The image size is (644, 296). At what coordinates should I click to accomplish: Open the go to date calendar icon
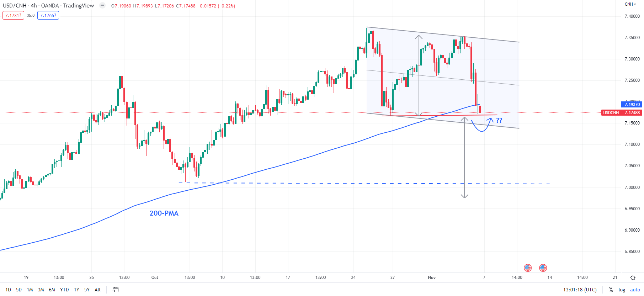[x=115, y=290]
